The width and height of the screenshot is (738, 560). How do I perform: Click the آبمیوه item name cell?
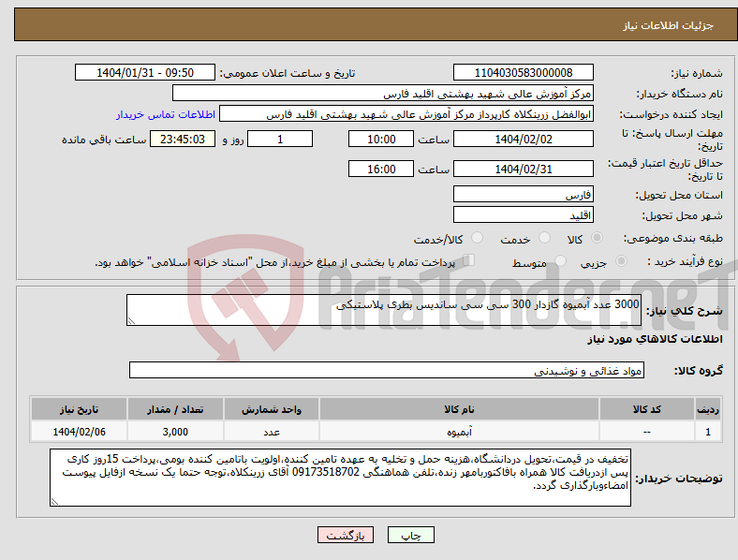click(459, 432)
